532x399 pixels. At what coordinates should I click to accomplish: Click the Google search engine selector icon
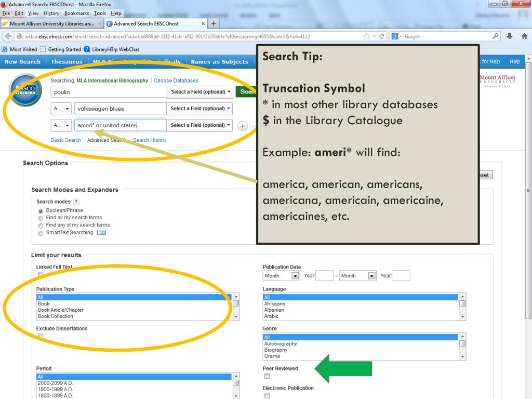pos(396,36)
